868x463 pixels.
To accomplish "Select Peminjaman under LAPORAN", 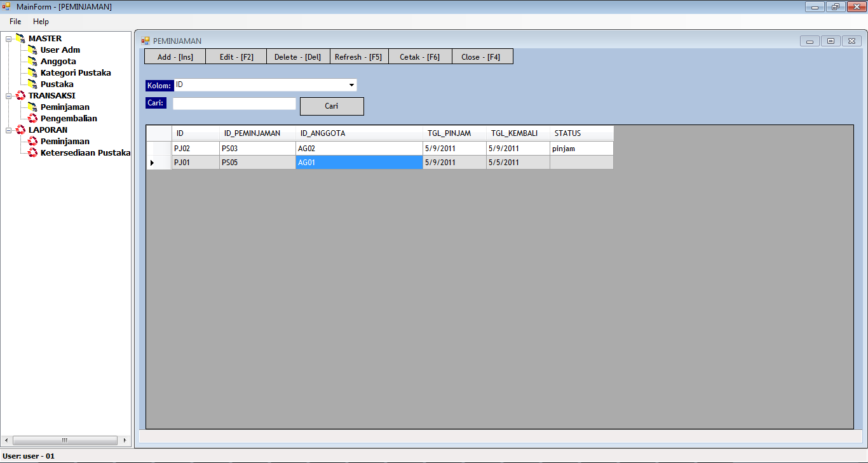I will [65, 142].
